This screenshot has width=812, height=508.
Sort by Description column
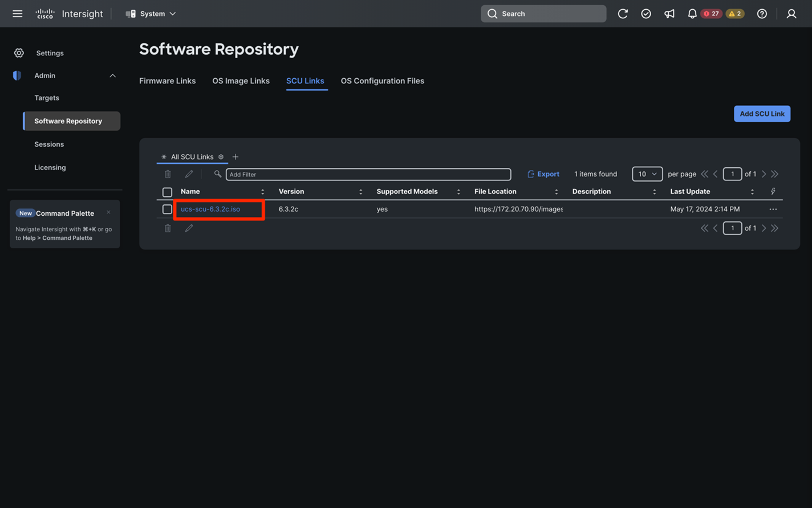pyautogui.click(x=654, y=192)
